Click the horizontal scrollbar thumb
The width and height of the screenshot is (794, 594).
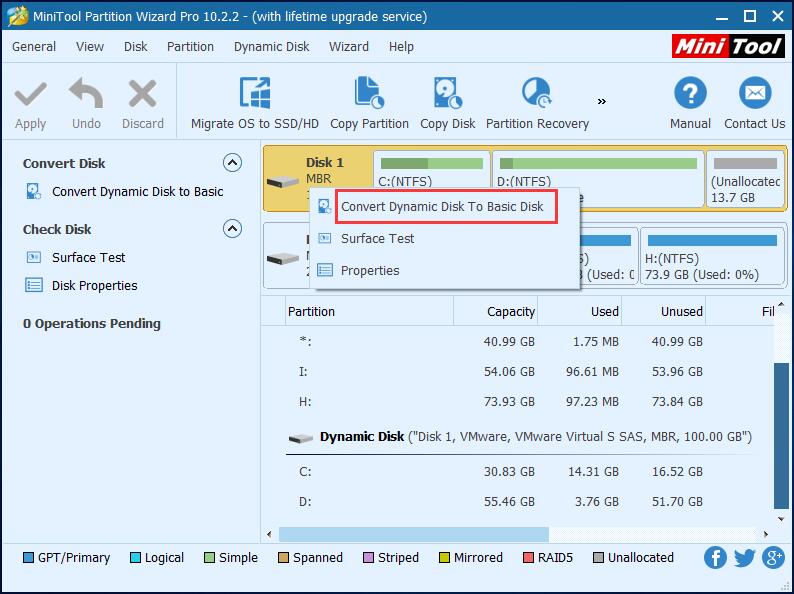[x=414, y=534]
